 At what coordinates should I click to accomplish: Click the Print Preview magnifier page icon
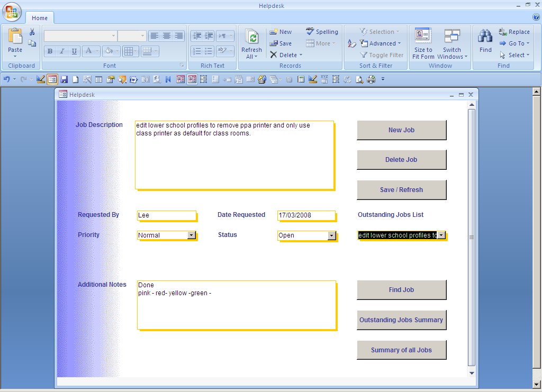(x=359, y=79)
